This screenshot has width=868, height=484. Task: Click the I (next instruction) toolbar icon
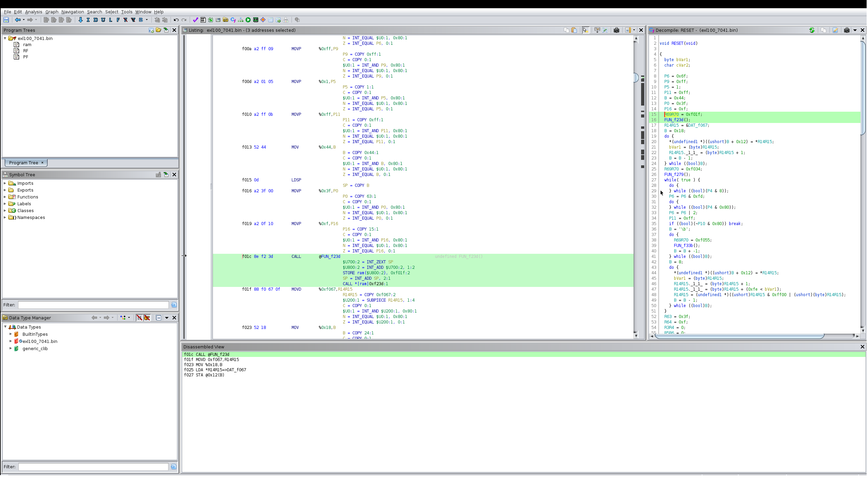88,20
